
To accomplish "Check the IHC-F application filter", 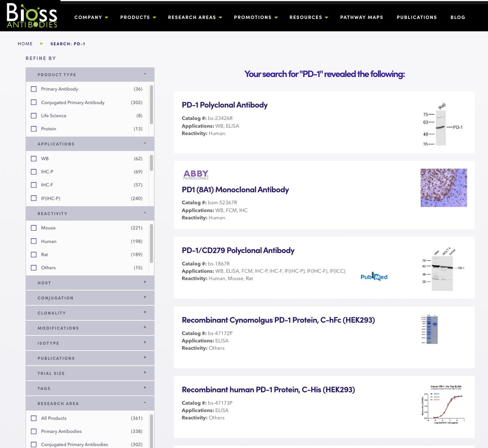I will coord(34,185).
